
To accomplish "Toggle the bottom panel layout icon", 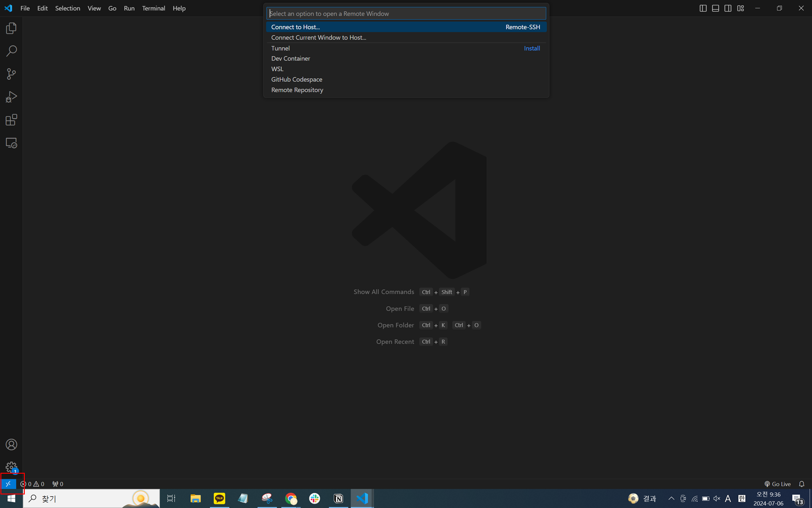I will point(715,8).
